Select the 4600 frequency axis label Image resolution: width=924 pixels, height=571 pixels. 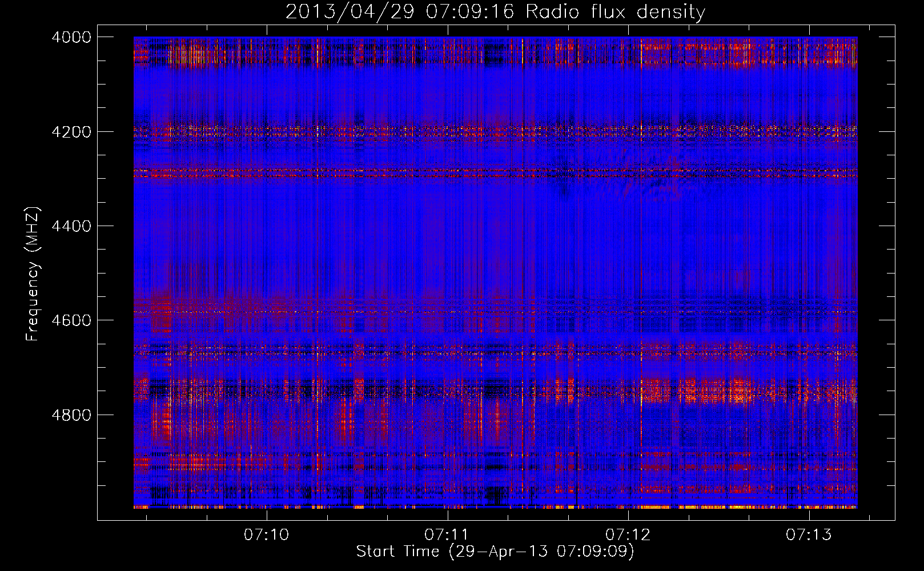click(x=71, y=320)
